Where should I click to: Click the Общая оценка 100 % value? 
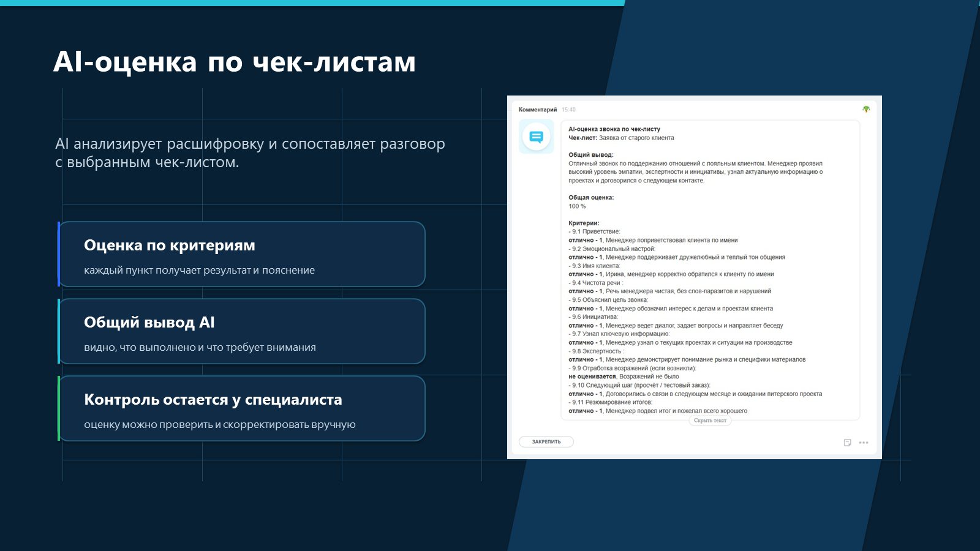[x=577, y=206]
